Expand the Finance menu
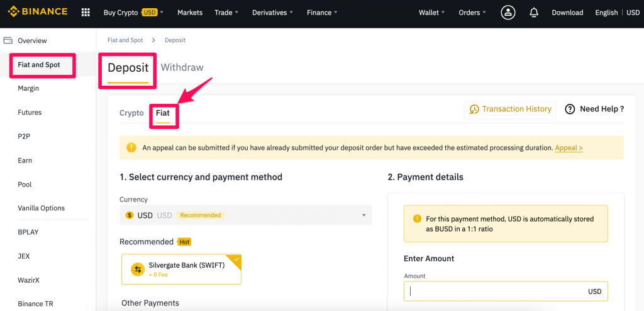Viewport: 644px width, 311px height. [322, 13]
